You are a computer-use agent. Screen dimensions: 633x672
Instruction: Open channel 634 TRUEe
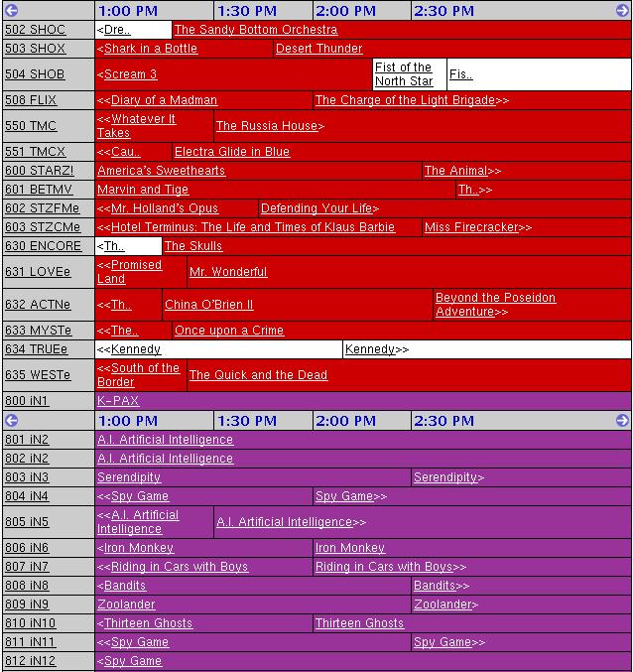click(x=36, y=348)
